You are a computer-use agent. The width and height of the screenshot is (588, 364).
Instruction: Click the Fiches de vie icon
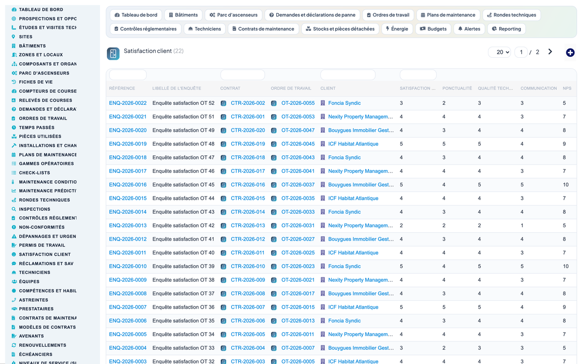pyautogui.click(x=14, y=82)
